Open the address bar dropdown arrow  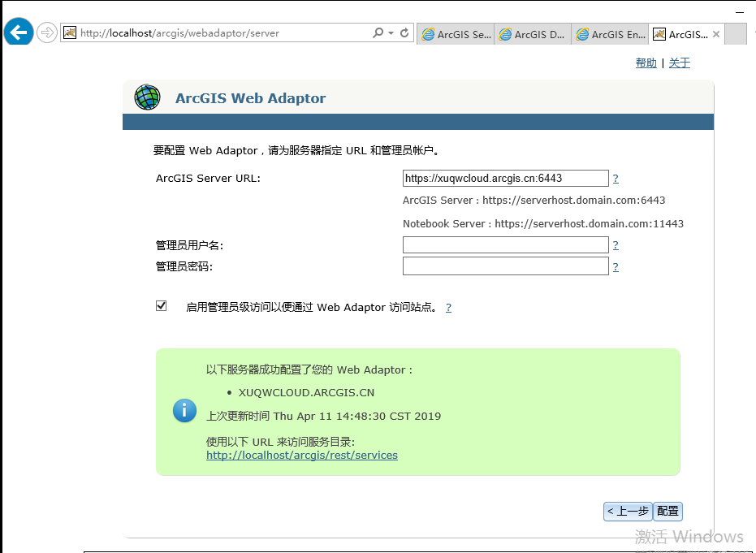[x=391, y=32]
